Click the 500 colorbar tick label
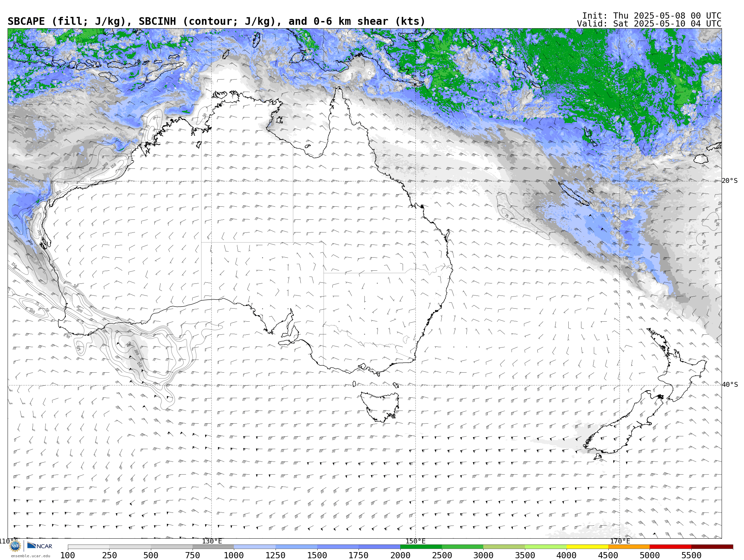Screen dimensions: 744x560 (151, 555)
